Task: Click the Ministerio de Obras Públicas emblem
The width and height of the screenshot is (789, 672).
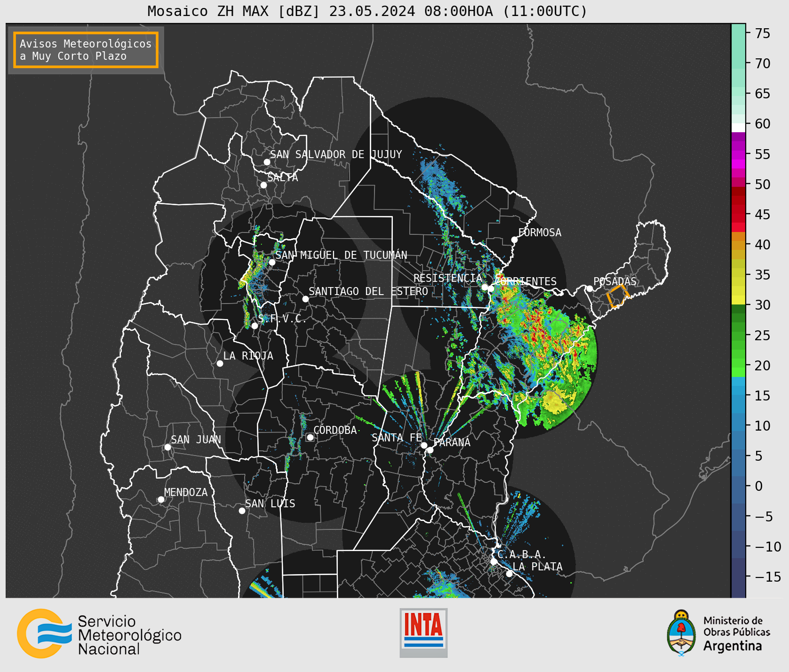Action: (681, 633)
